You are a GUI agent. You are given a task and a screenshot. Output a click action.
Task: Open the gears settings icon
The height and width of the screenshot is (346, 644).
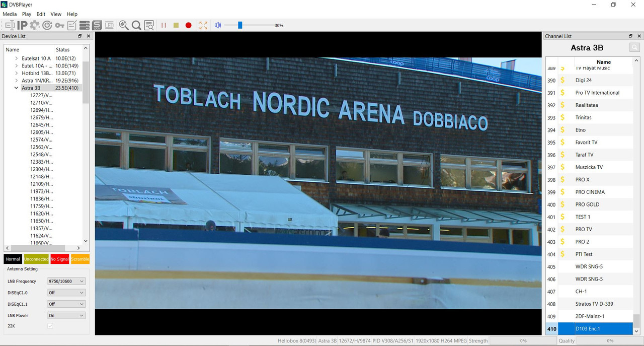[35, 25]
